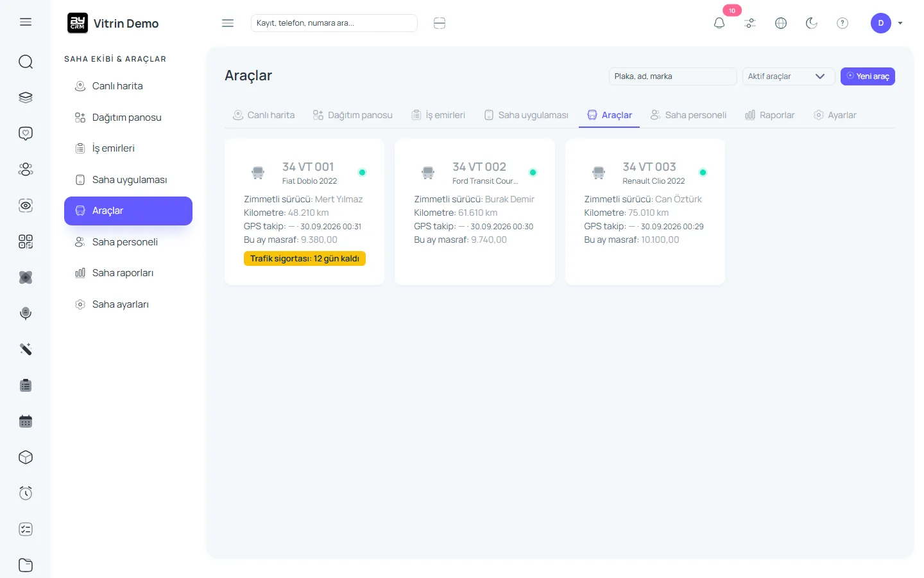Open the 34 VT 001 vehicle card title
924x578 pixels.
coord(308,167)
